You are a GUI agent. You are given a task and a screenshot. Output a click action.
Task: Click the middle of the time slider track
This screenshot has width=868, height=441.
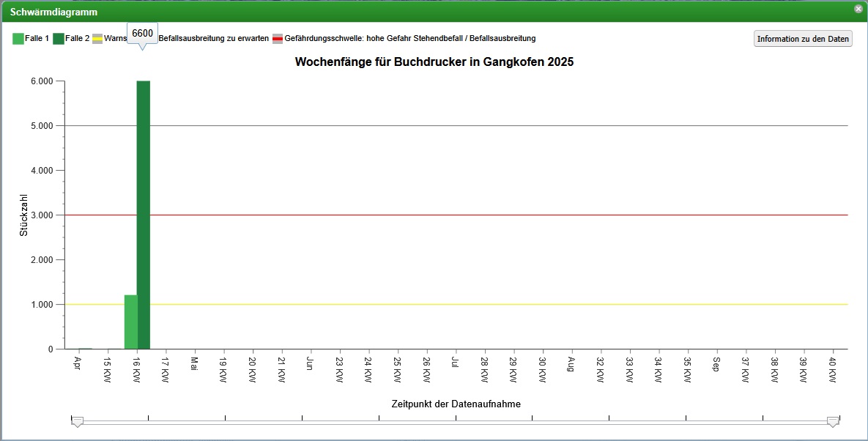pos(455,422)
